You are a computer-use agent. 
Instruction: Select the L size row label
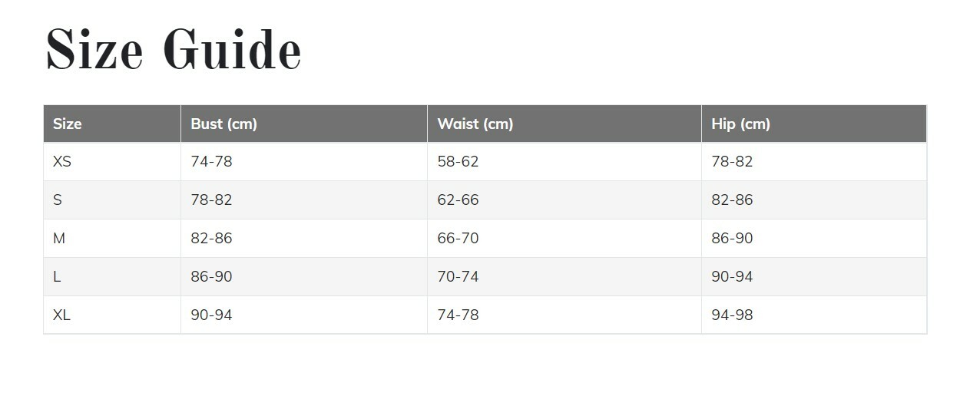coord(57,277)
